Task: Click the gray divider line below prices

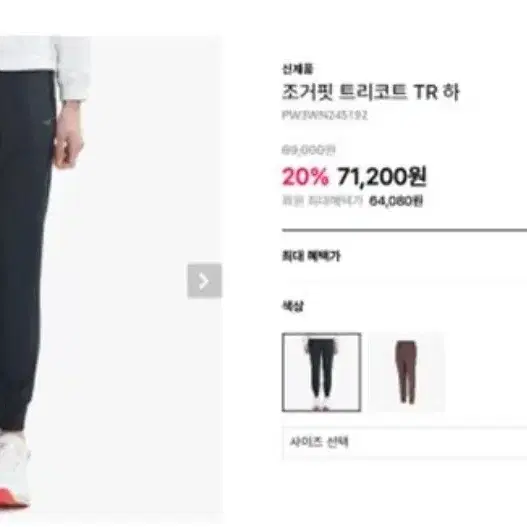Action: tap(404, 230)
